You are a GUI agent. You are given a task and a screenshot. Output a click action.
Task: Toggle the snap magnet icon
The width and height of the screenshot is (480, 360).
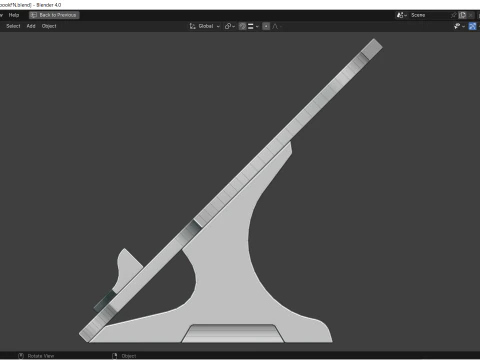[243, 26]
